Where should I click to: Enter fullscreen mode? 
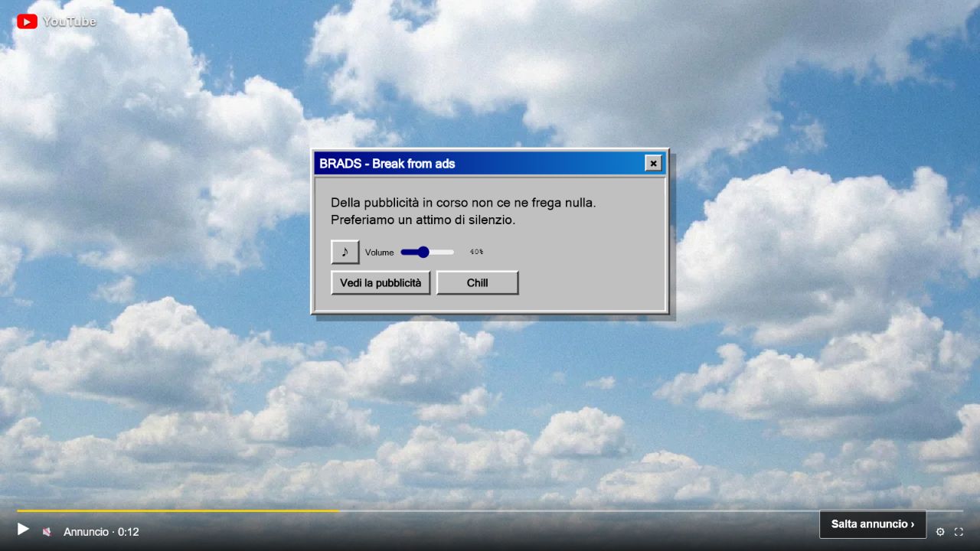[959, 532]
